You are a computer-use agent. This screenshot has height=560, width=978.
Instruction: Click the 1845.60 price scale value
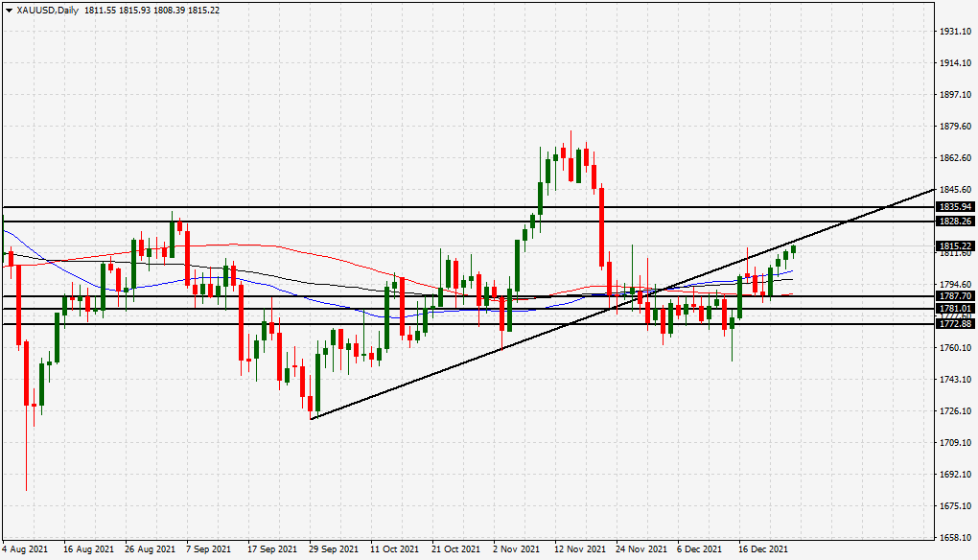956,190
